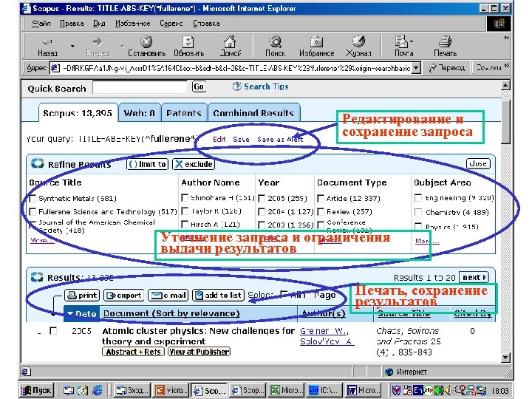Image resolution: width=532 pixels, height=399 pixels.
Task: Check the year 2005 (259) checkbox
Action: point(262,198)
